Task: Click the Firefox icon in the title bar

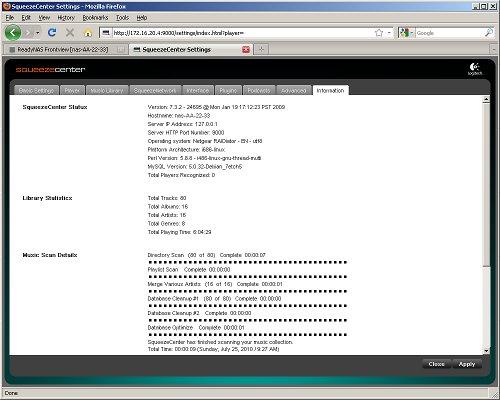Action: [6, 6]
